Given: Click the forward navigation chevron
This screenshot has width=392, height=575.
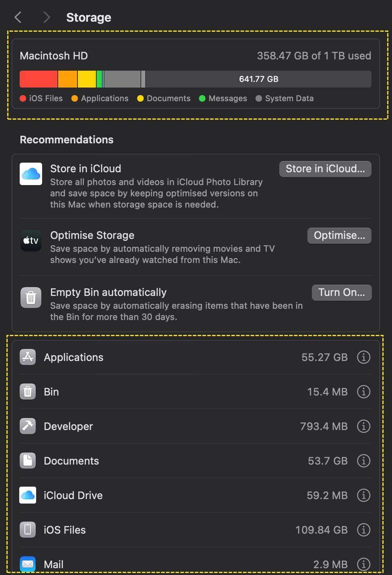Looking at the screenshot, I should click(47, 17).
